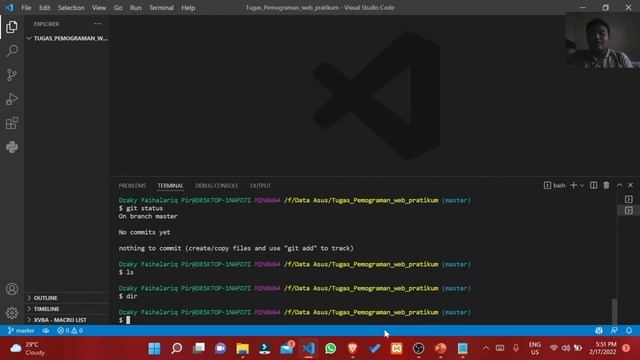Image resolution: width=640 pixels, height=360 pixels.
Task: Click the terminal vertical scrollbar
Action: [x=614, y=311]
